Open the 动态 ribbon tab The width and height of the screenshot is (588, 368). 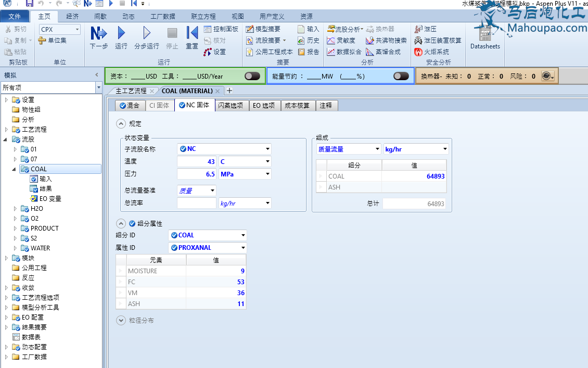(x=128, y=17)
